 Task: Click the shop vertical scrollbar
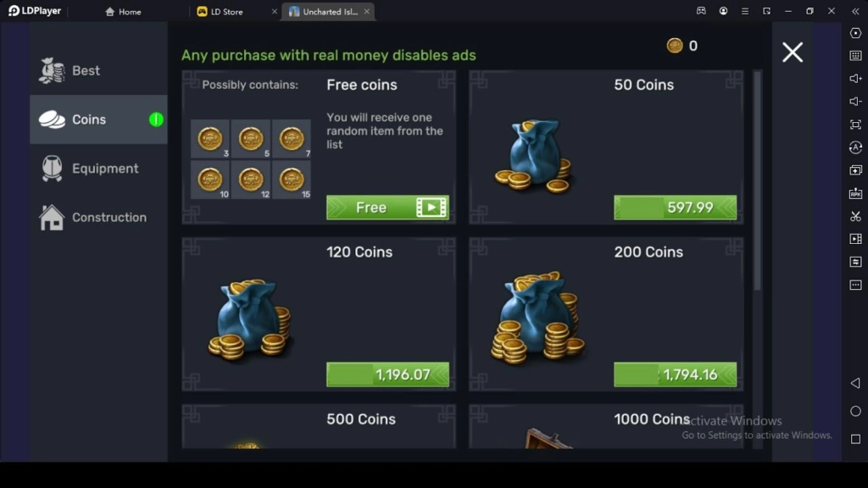[x=757, y=180]
